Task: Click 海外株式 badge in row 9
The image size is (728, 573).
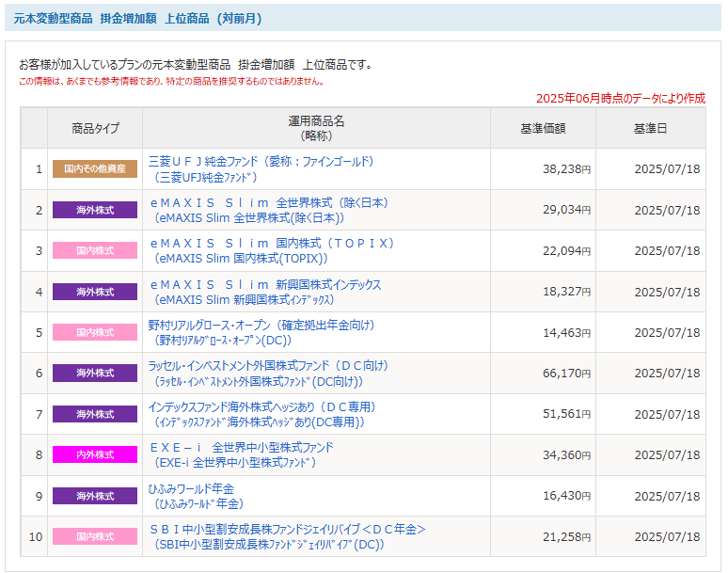Action: tap(95, 496)
